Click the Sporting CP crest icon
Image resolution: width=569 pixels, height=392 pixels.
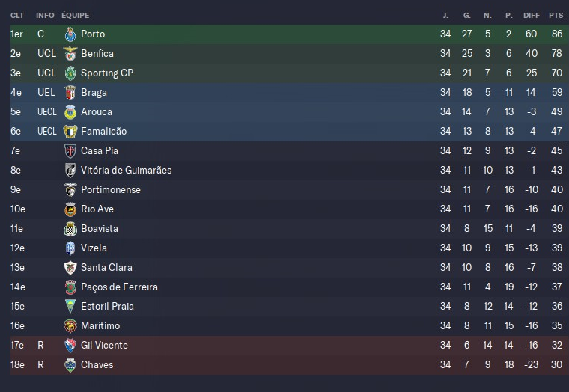click(x=70, y=73)
